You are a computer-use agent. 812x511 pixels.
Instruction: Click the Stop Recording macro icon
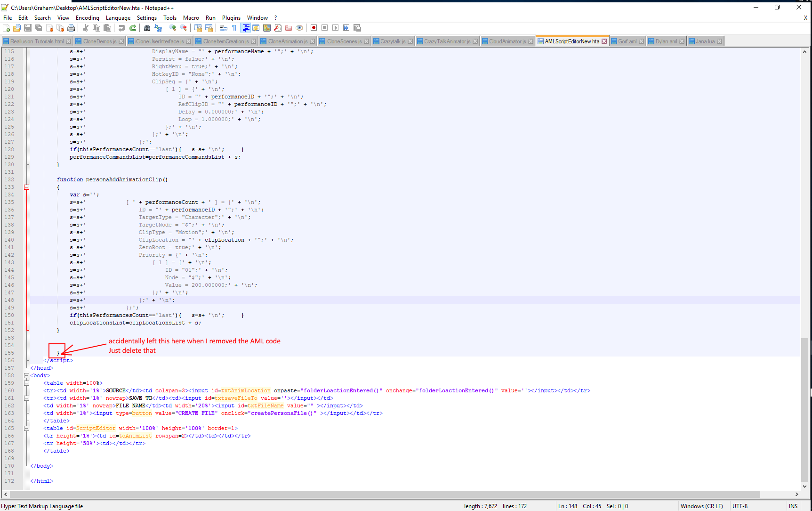tap(324, 28)
